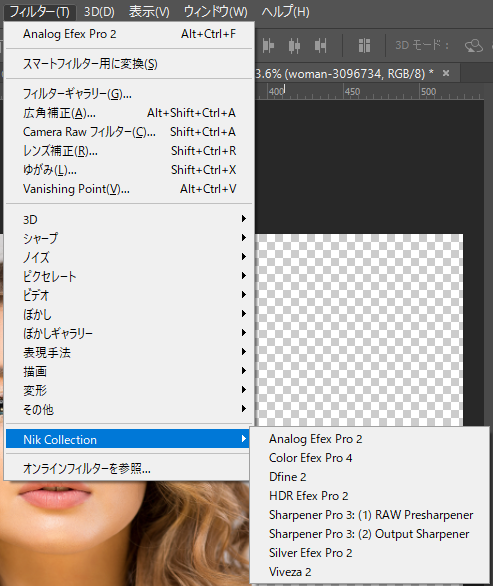Open ゆがみ(L)... filter
The image size is (493, 586).
[129, 170]
